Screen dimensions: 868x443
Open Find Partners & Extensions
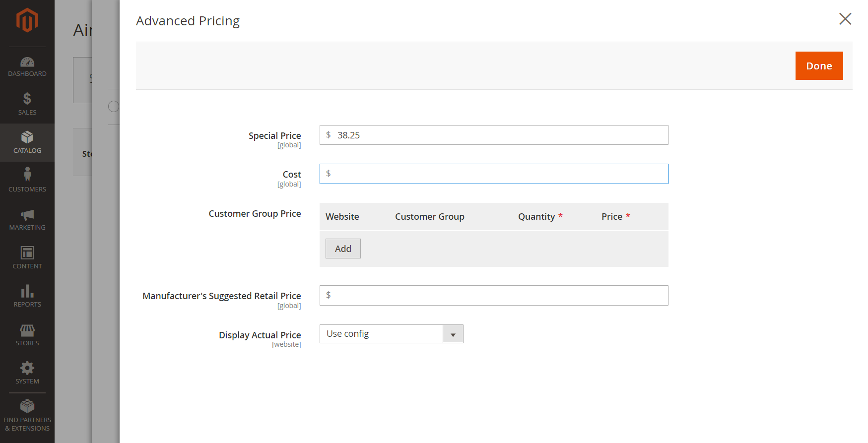[27, 415]
